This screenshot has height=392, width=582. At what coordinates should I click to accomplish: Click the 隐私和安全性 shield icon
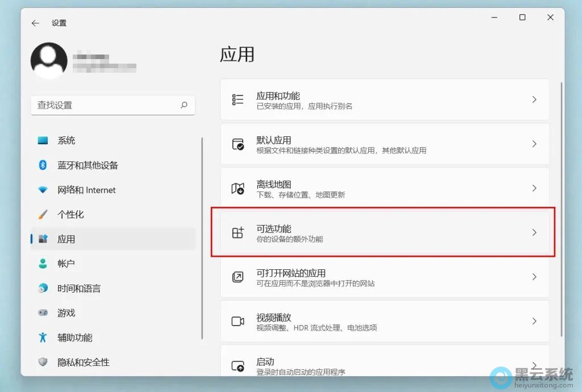43,362
